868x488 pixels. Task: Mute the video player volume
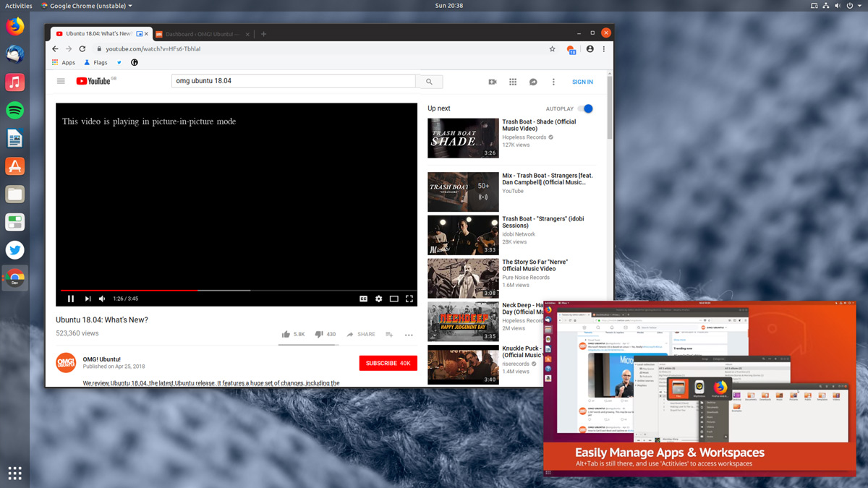102,299
